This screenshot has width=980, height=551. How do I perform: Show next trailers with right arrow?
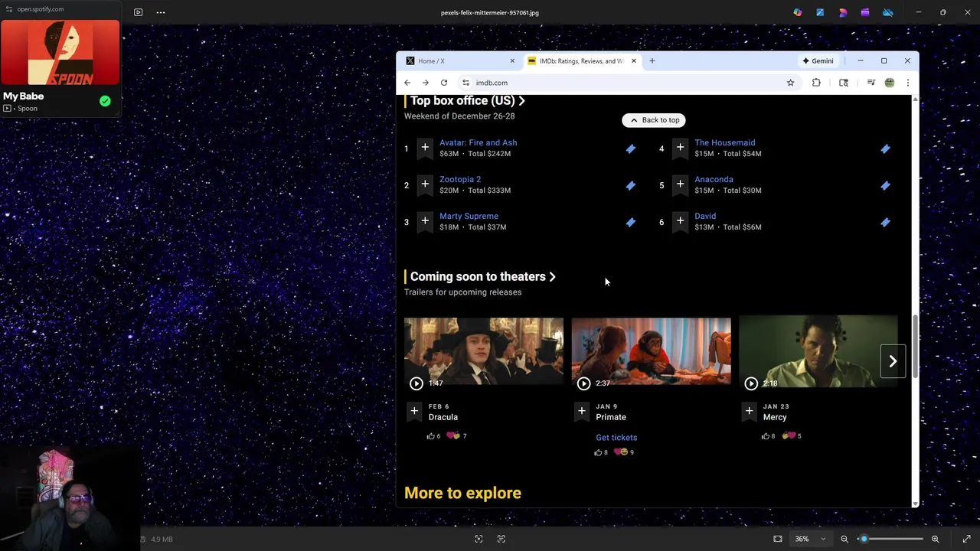(893, 361)
